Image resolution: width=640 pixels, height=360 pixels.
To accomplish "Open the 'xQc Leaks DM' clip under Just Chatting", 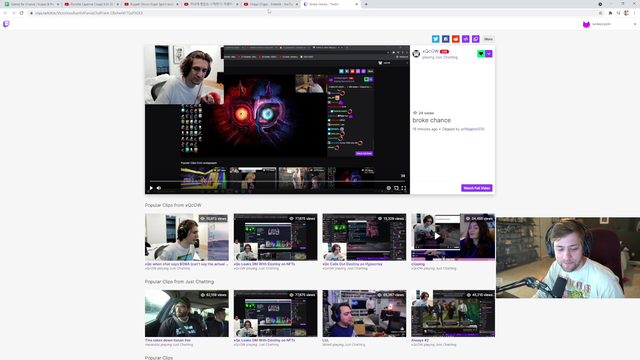I will pyautogui.click(x=276, y=313).
